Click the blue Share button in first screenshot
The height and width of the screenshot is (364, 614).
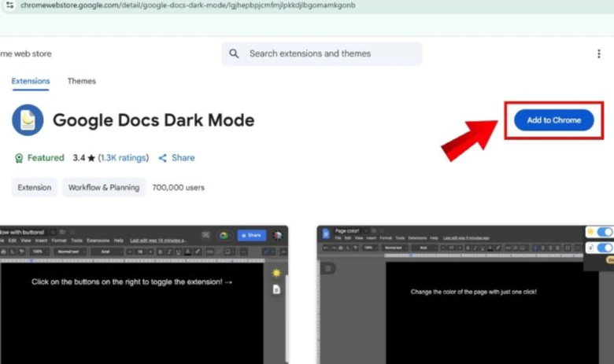252,235
